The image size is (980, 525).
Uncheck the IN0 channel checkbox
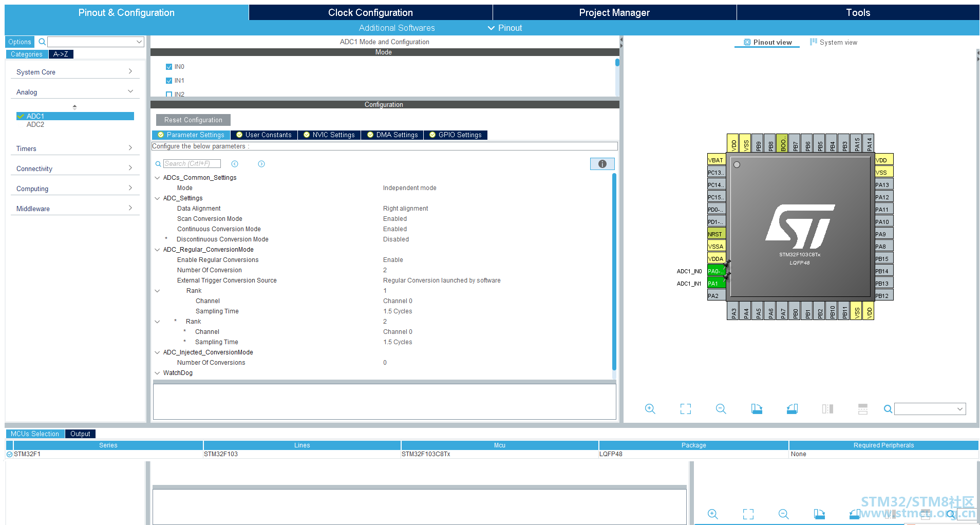(169, 67)
